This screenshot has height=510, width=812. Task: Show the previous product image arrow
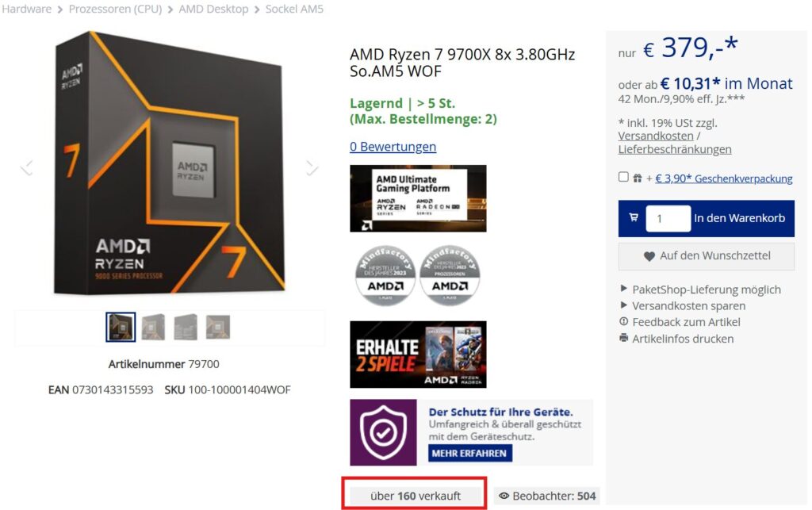point(26,168)
